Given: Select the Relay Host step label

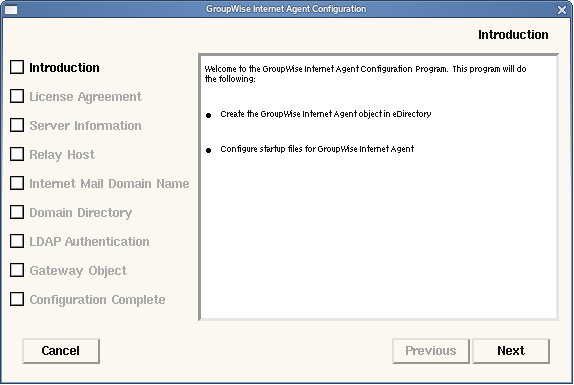Looking at the screenshot, I should click(62, 155).
